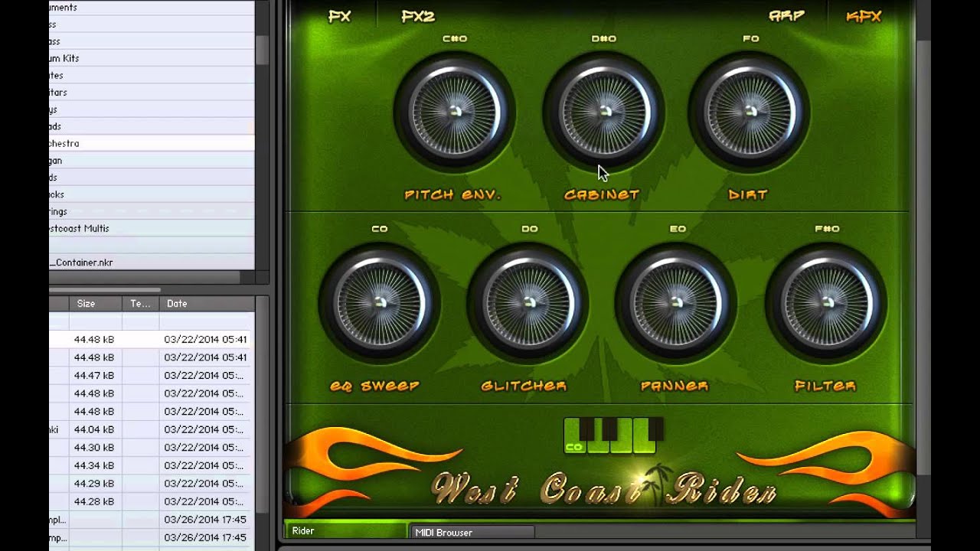
Task: Select the Rider tab at bottom
Action: [x=345, y=530]
